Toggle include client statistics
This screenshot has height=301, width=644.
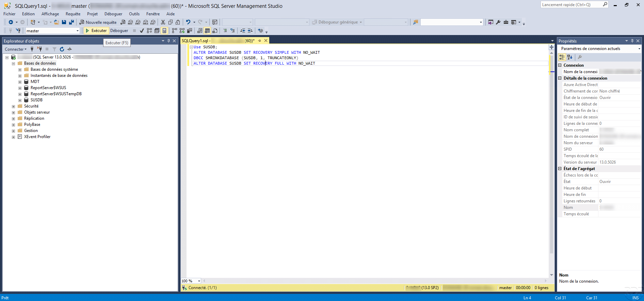click(x=190, y=31)
